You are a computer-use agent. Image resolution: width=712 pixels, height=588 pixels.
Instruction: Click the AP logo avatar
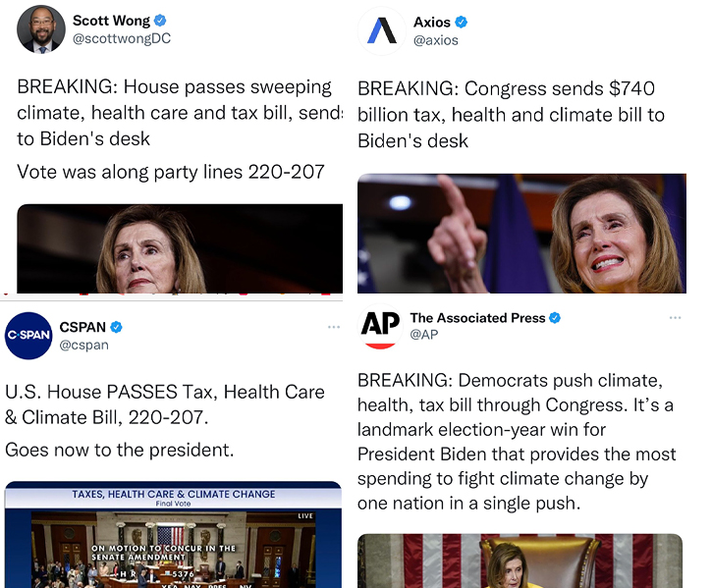(380, 328)
